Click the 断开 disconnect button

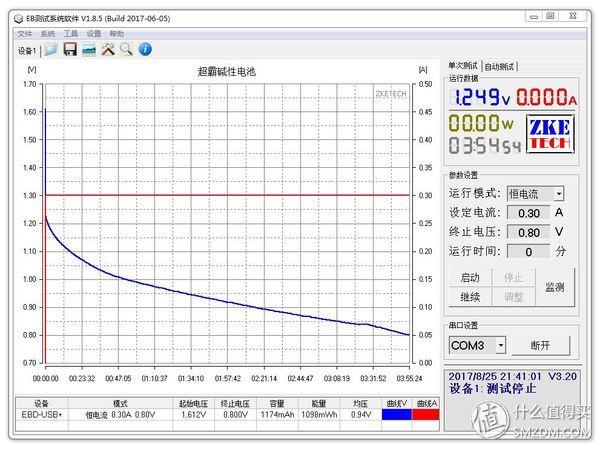(540, 345)
